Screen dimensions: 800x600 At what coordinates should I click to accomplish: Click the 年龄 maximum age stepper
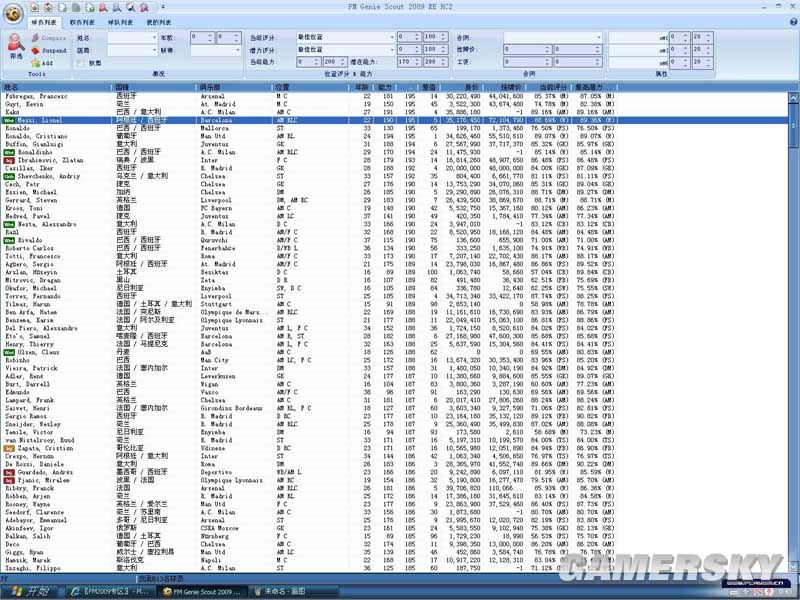(229, 38)
